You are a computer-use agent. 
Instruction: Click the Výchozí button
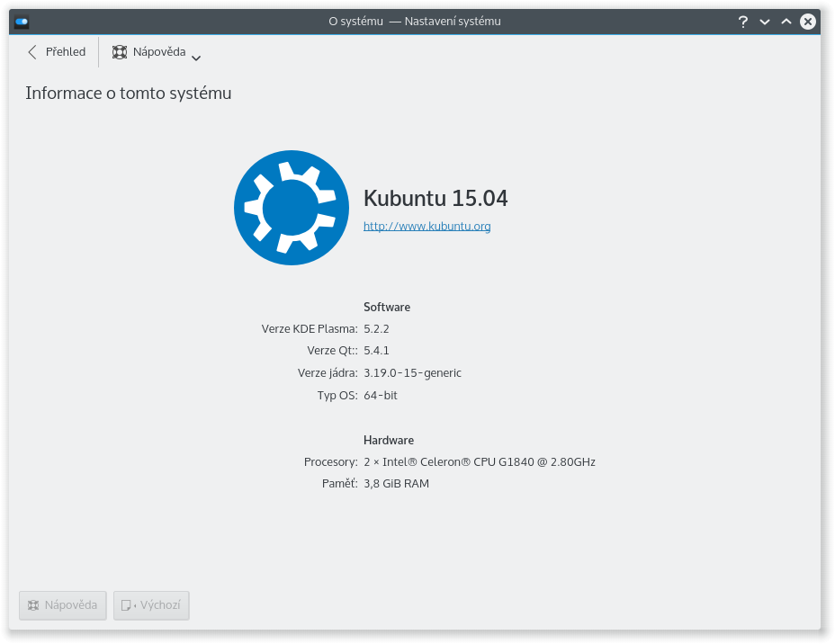[151, 605]
